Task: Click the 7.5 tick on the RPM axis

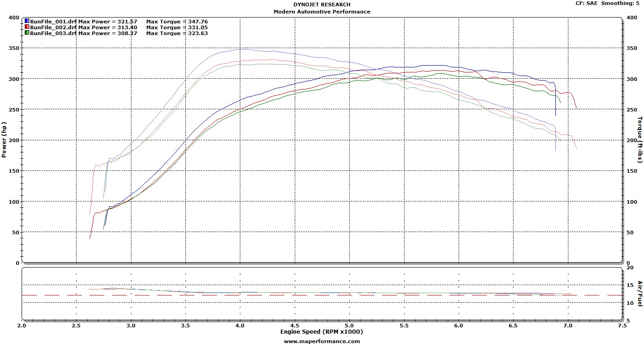Action: click(622, 325)
